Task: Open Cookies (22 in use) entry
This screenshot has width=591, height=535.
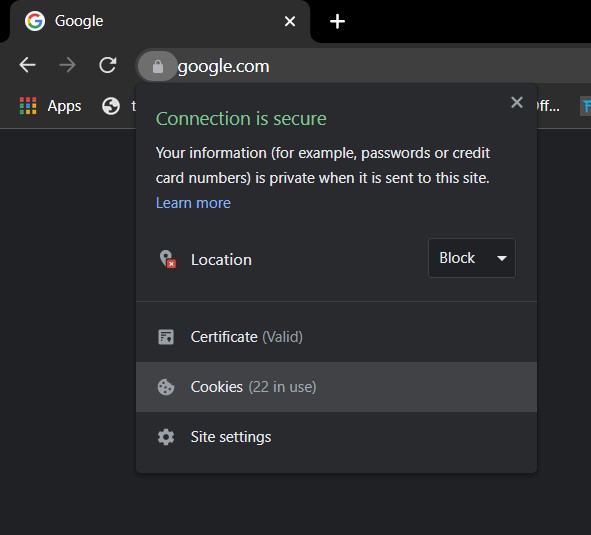Action: [336, 387]
